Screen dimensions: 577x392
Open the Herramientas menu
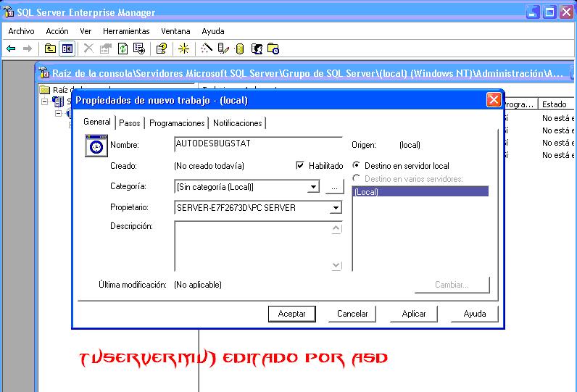[x=126, y=31]
